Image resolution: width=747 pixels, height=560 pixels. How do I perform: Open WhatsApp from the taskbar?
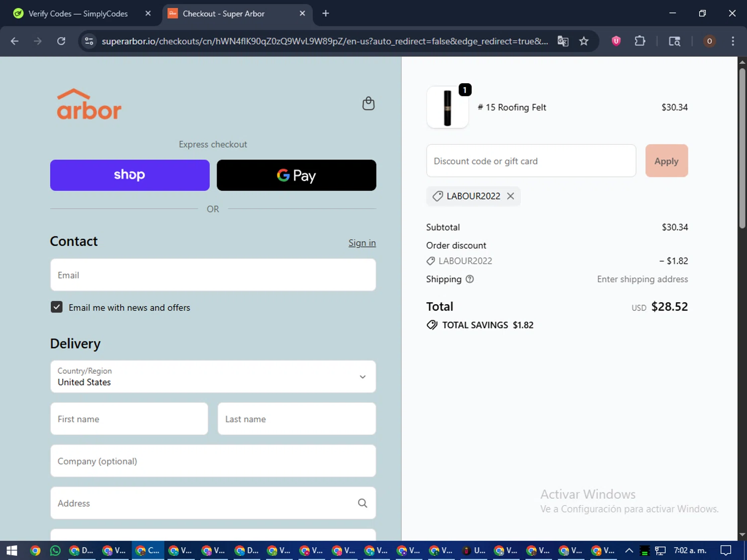tap(55, 551)
